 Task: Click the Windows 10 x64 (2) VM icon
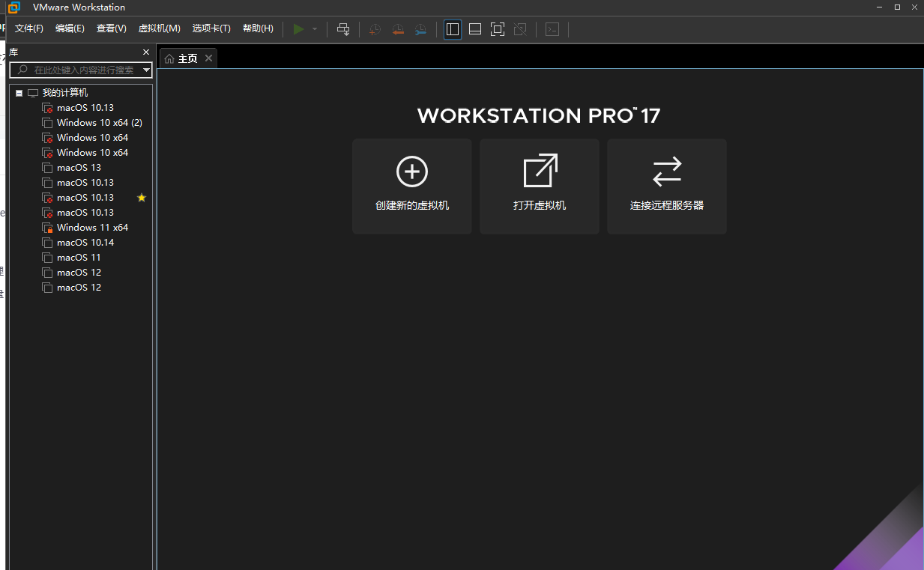pyautogui.click(x=47, y=123)
